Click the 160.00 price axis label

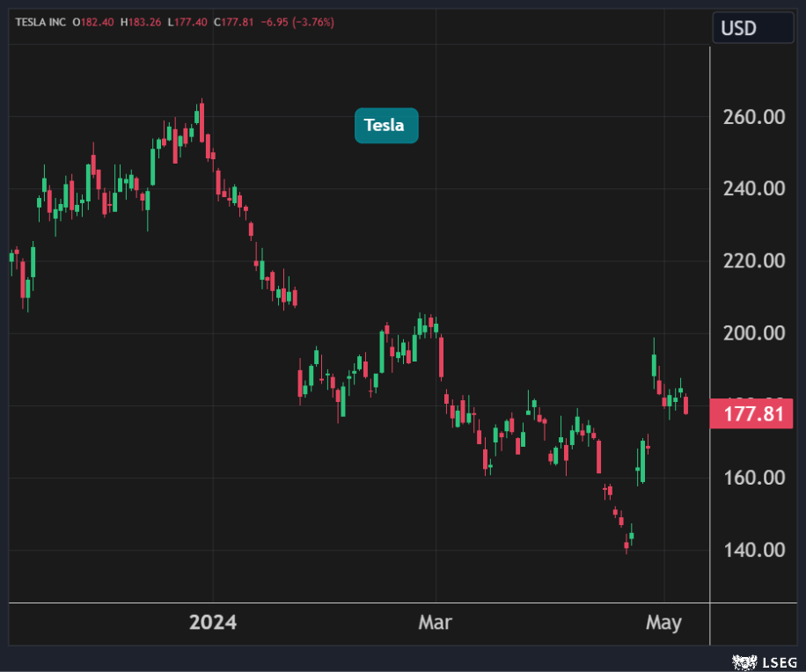[753, 478]
